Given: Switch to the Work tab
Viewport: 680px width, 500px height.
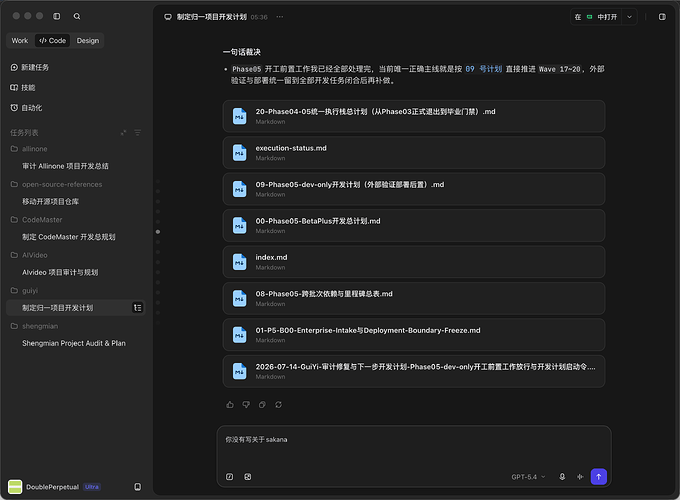Looking at the screenshot, I should pyautogui.click(x=20, y=40).
